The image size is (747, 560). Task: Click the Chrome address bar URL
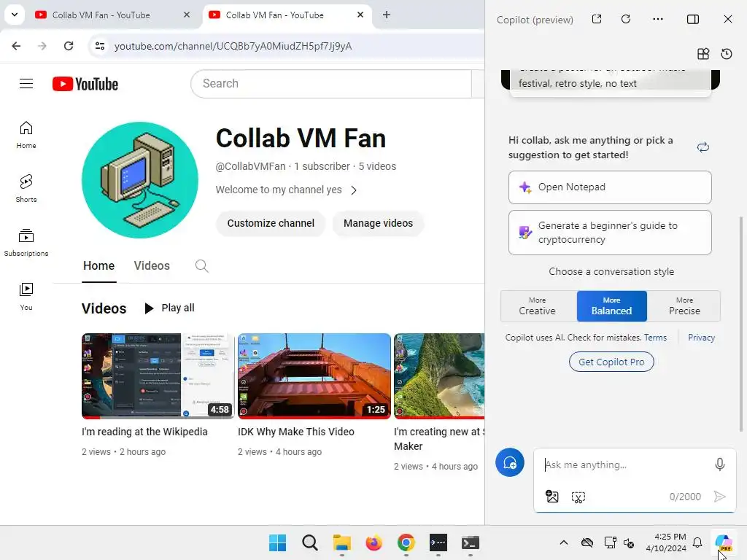click(233, 46)
